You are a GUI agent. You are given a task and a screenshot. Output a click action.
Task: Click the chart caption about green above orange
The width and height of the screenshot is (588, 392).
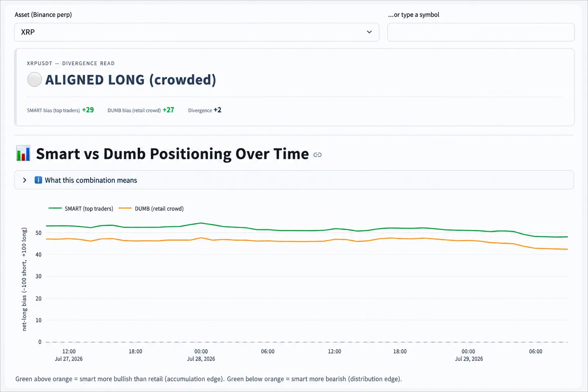tap(209, 379)
